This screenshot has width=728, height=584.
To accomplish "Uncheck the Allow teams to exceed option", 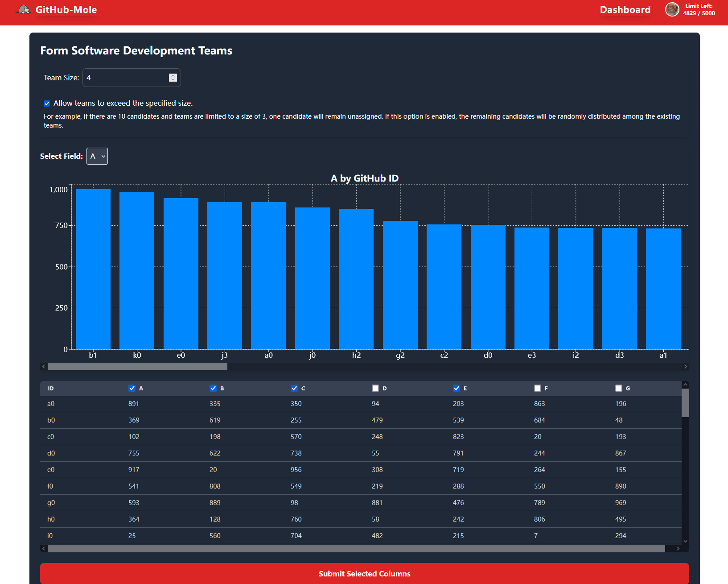I will tap(47, 103).
